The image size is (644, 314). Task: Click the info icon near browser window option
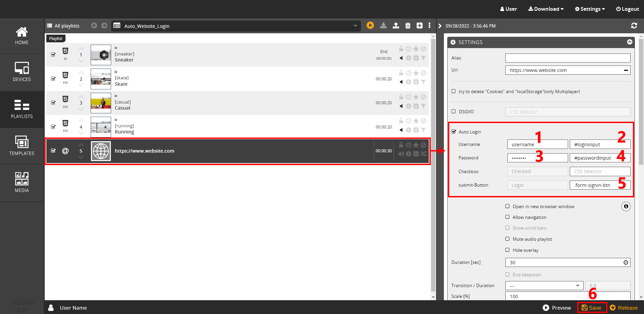click(x=626, y=206)
